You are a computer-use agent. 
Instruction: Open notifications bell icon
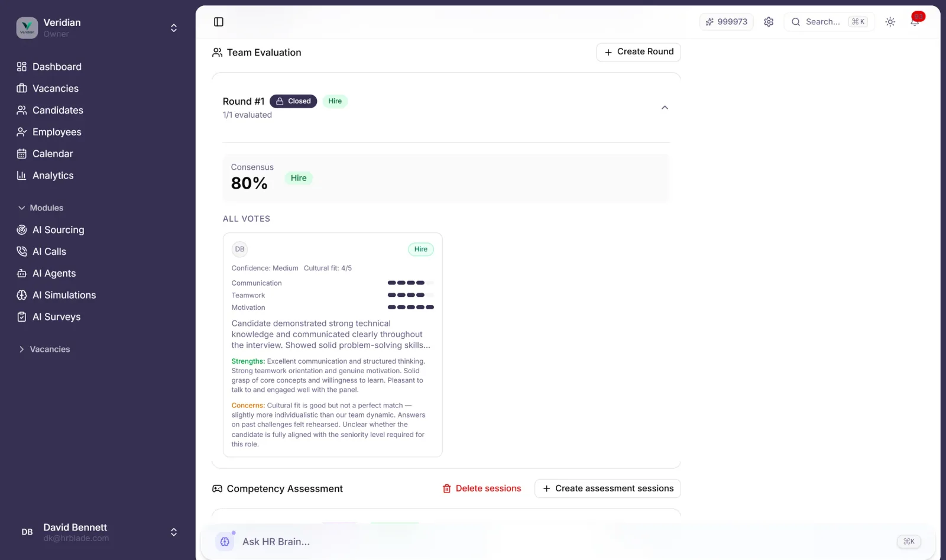point(915,22)
